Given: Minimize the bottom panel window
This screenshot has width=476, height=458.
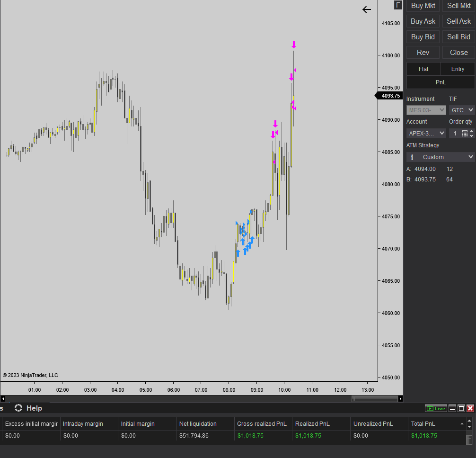Looking at the screenshot, I should [452, 408].
